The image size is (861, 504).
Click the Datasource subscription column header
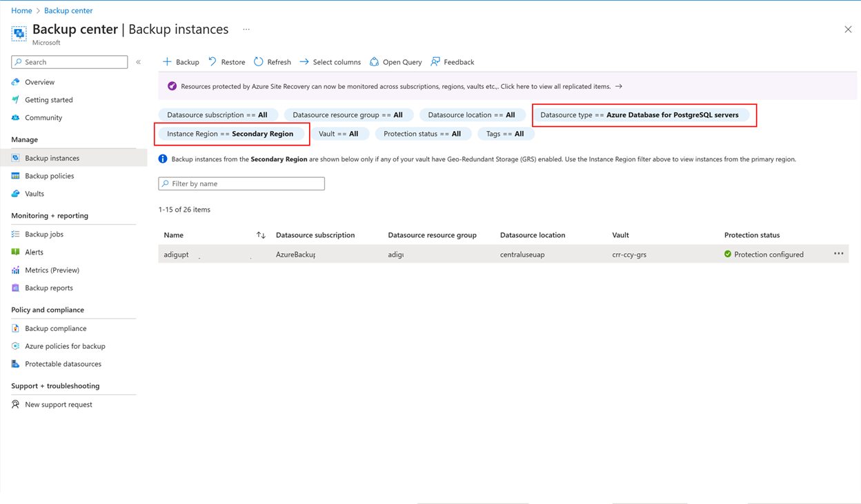coord(315,235)
